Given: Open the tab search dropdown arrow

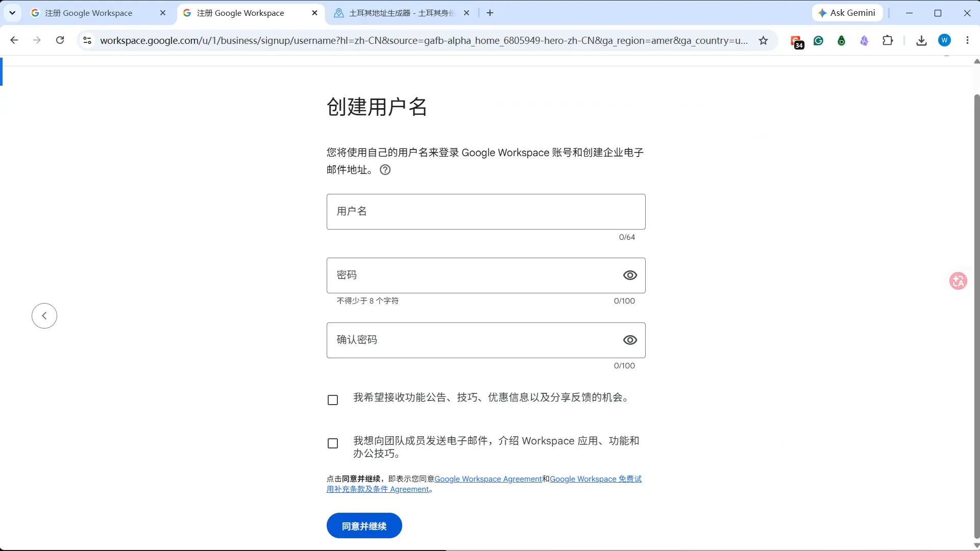Looking at the screenshot, I should (x=12, y=13).
